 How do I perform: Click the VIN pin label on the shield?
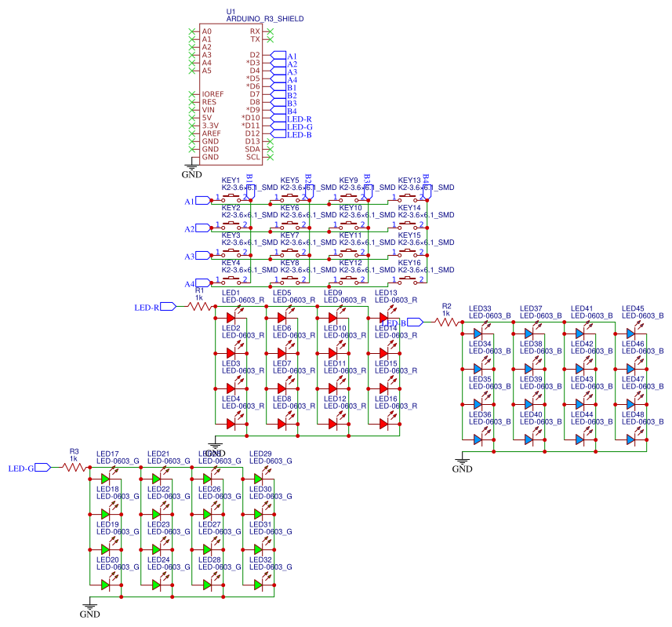tap(209, 110)
